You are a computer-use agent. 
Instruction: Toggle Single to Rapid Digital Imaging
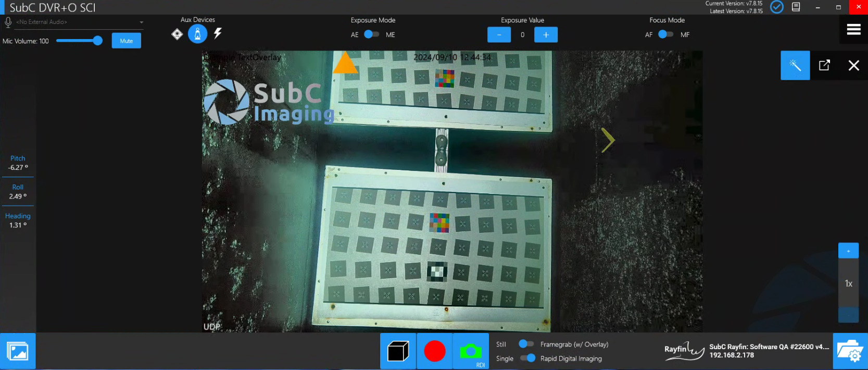point(527,358)
